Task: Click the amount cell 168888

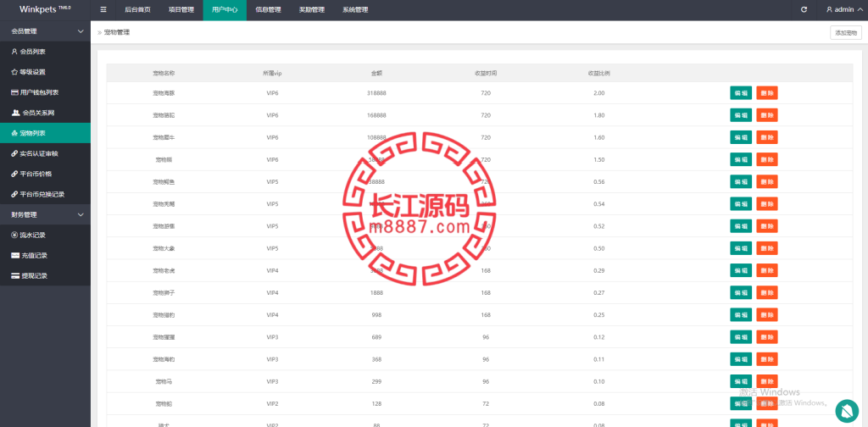Action: tap(376, 115)
